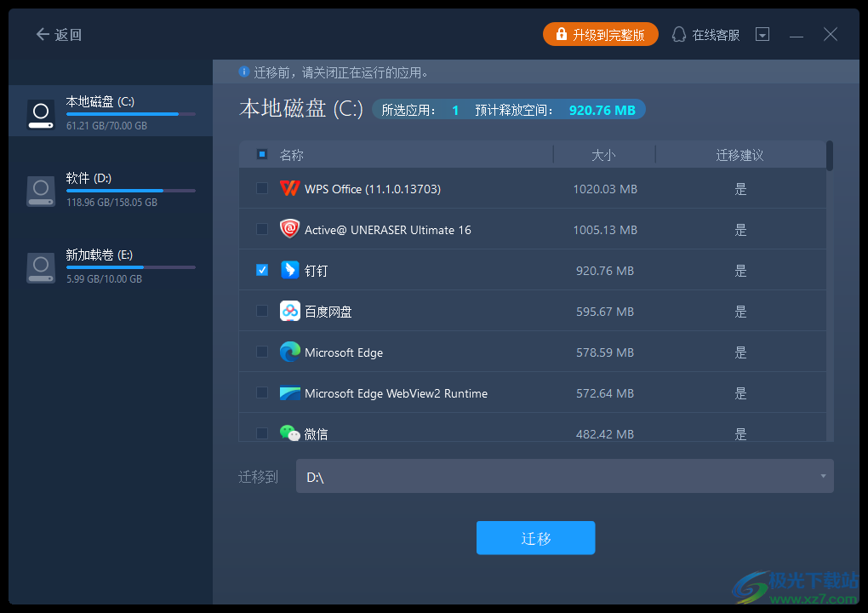Viewport: 868px width, 613px height.
Task: Click the DingTalk 钉钉 app icon
Action: coord(289,270)
